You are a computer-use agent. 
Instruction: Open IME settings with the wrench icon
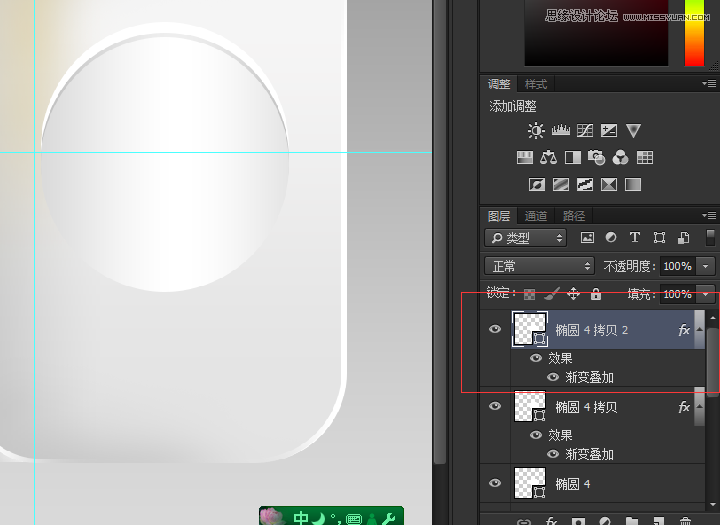(388, 519)
